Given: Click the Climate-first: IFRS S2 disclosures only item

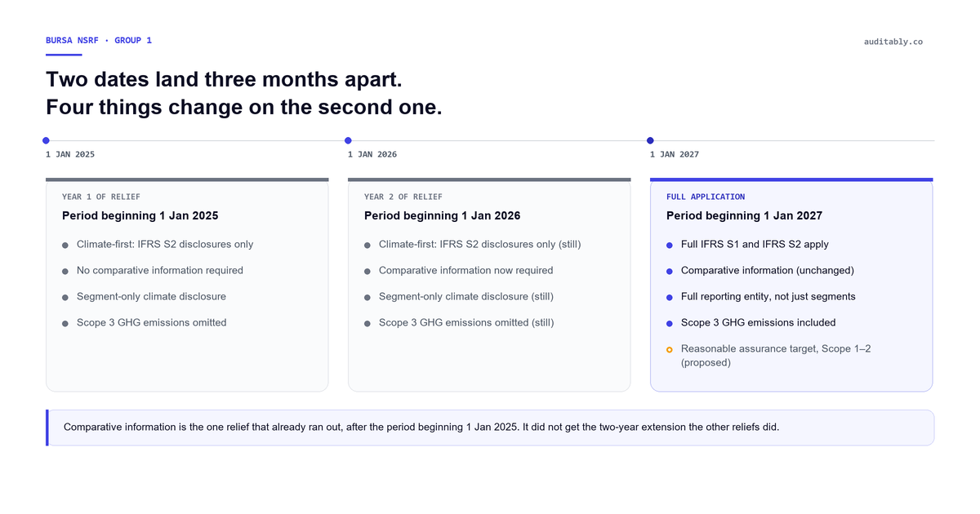Looking at the screenshot, I should point(165,244).
